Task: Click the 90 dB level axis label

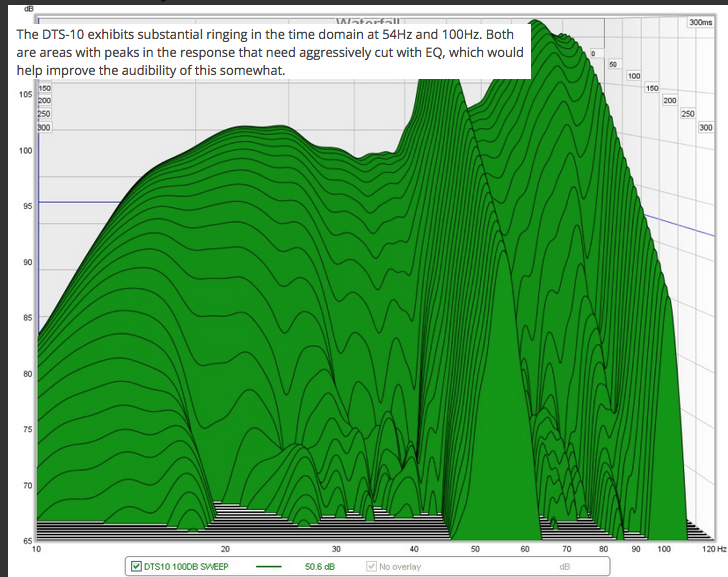Action: click(x=27, y=262)
